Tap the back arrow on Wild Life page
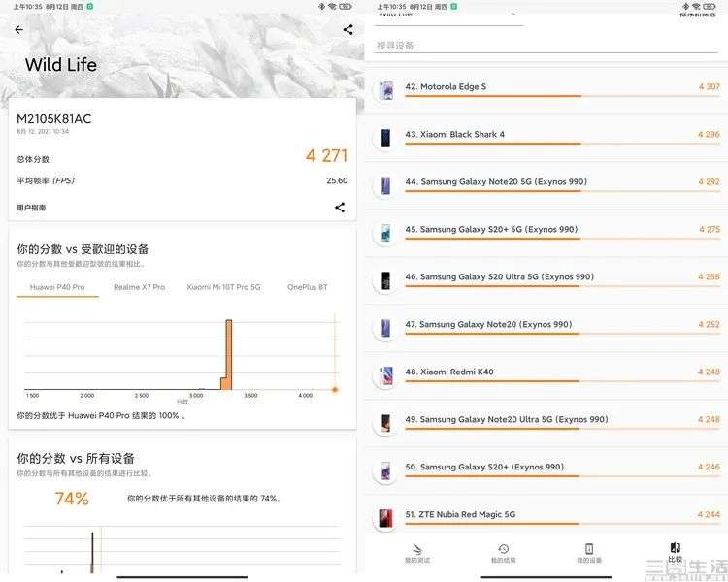728x582 pixels. [19, 30]
